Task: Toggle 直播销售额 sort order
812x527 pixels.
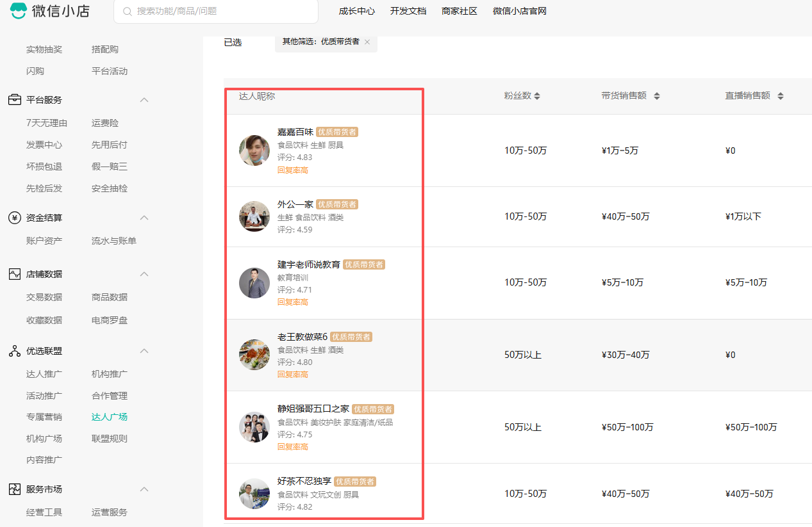Action: point(781,95)
